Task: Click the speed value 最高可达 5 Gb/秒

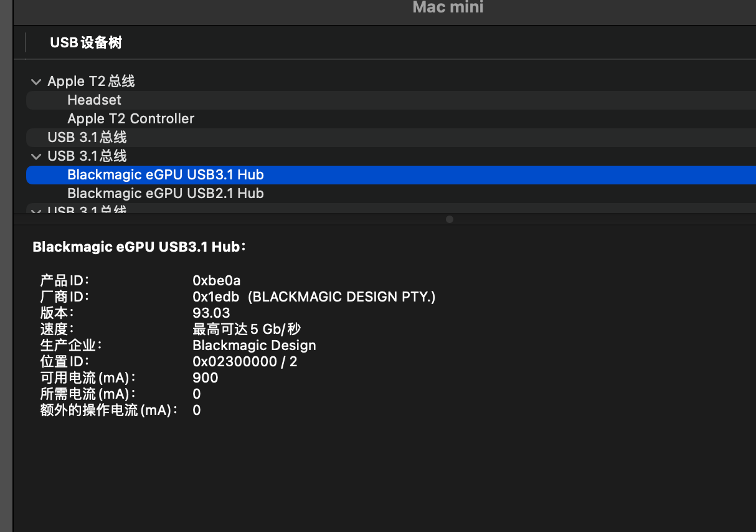Action: coord(247,329)
